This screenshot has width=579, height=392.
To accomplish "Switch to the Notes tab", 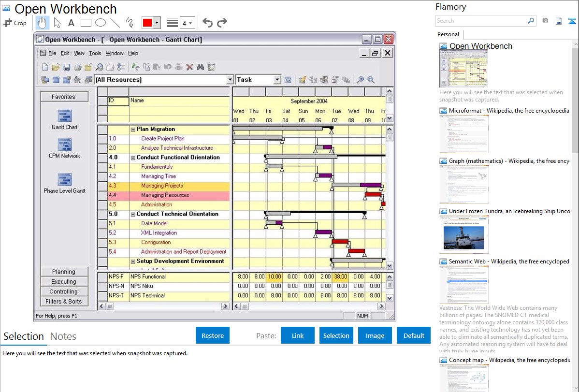I will point(63,336).
